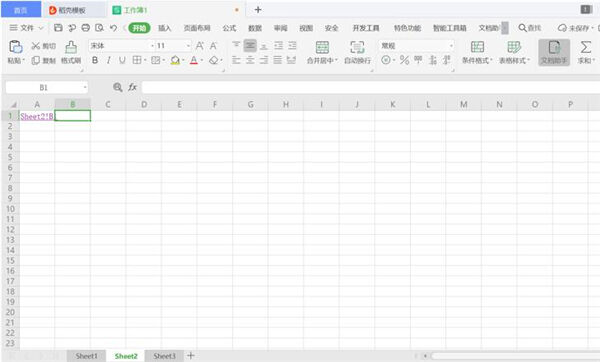This screenshot has width=600, height=362.
Task: Open the number format dropdown
Action: (452, 46)
